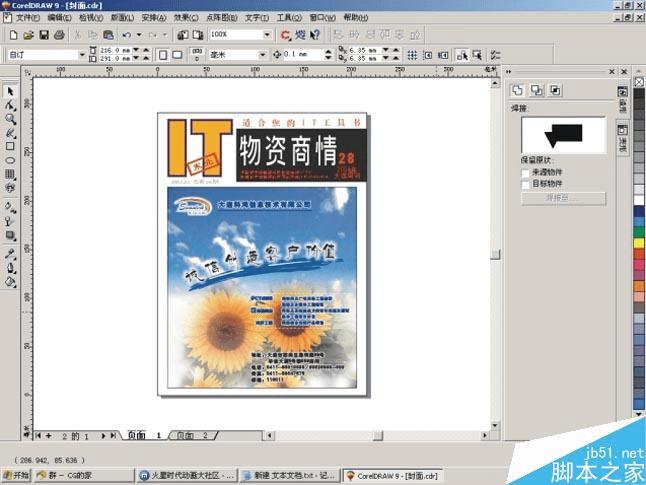
Task: Click the vertical scrollbar down arrow
Action: tap(495, 425)
